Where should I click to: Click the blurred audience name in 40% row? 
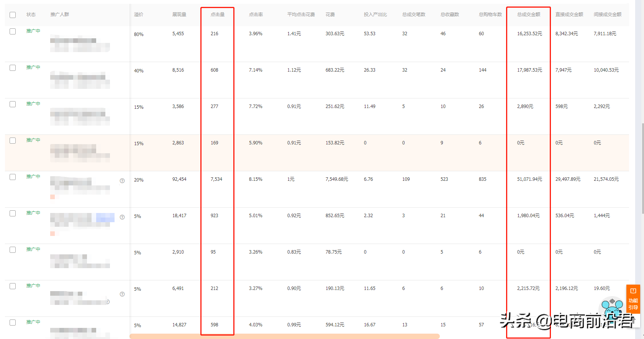(80, 80)
